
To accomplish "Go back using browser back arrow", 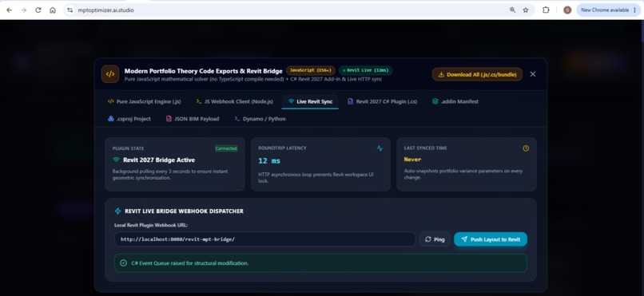I will (x=9, y=10).
